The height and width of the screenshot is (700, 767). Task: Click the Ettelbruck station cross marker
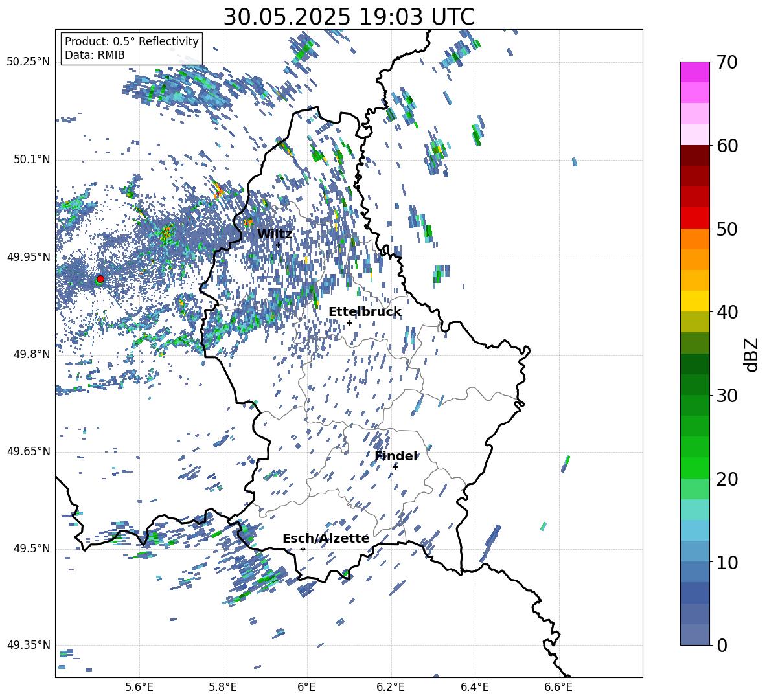coord(349,322)
